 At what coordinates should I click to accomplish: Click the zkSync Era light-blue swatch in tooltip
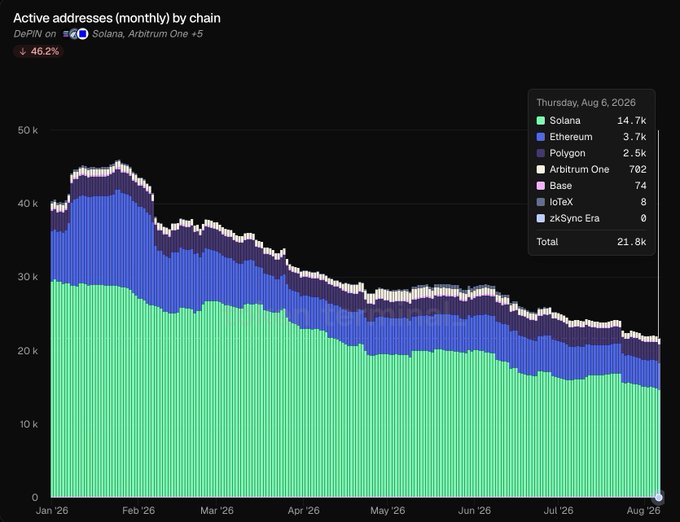[x=540, y=219]
